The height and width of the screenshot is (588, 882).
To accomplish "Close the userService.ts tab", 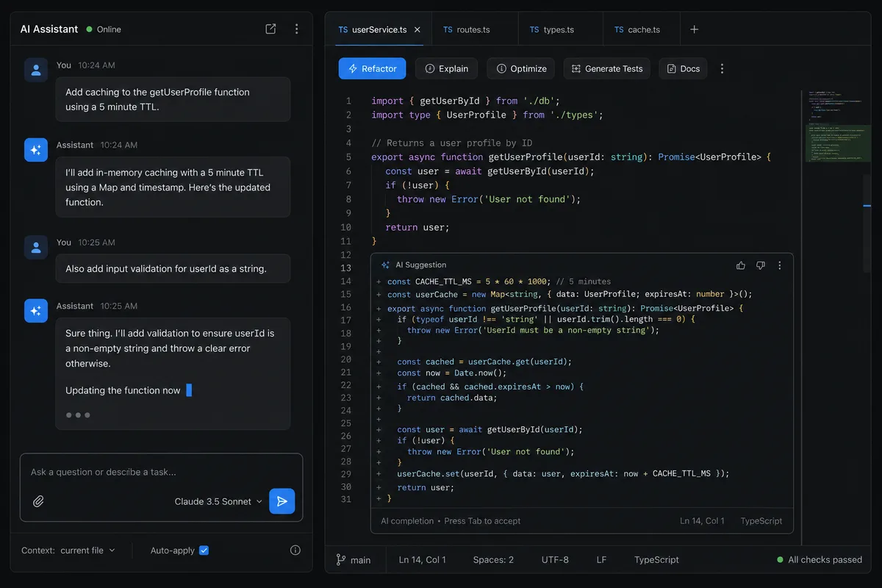I will click(417, 30).
